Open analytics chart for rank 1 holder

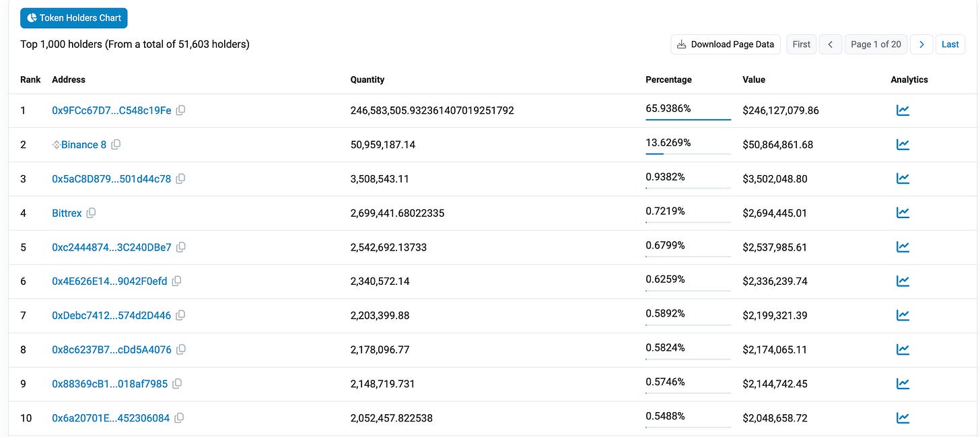pyautogui.click(x=903, y=110)
